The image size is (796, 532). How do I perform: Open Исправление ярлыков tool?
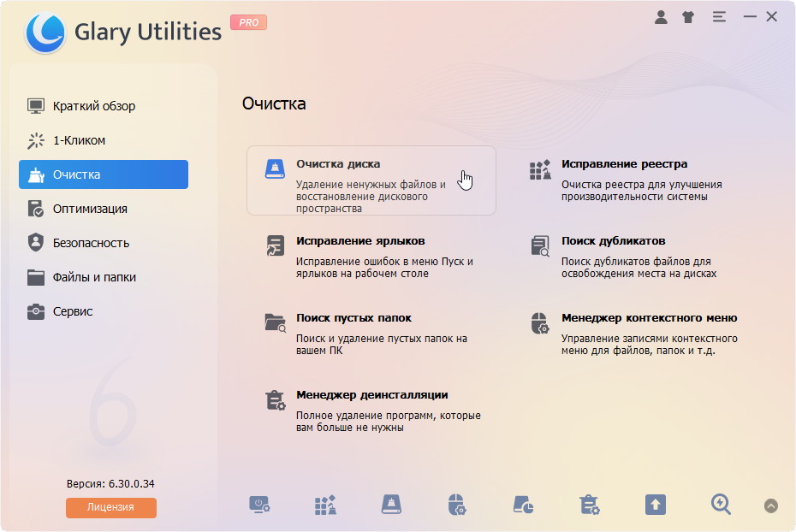371,257
